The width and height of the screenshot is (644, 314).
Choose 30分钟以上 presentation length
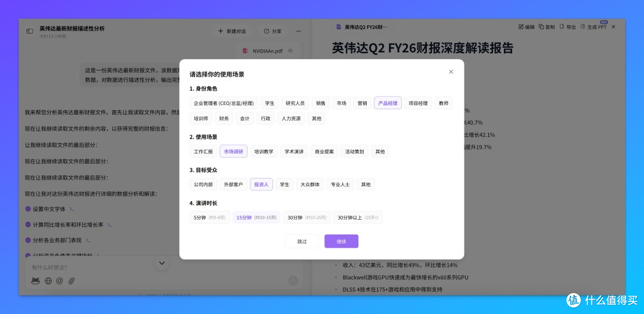click(358, 217)
